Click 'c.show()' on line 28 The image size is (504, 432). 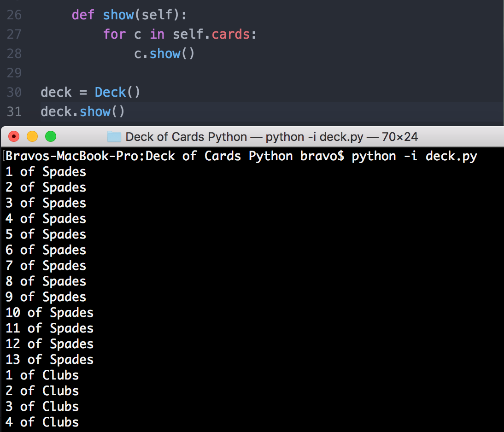164,53
